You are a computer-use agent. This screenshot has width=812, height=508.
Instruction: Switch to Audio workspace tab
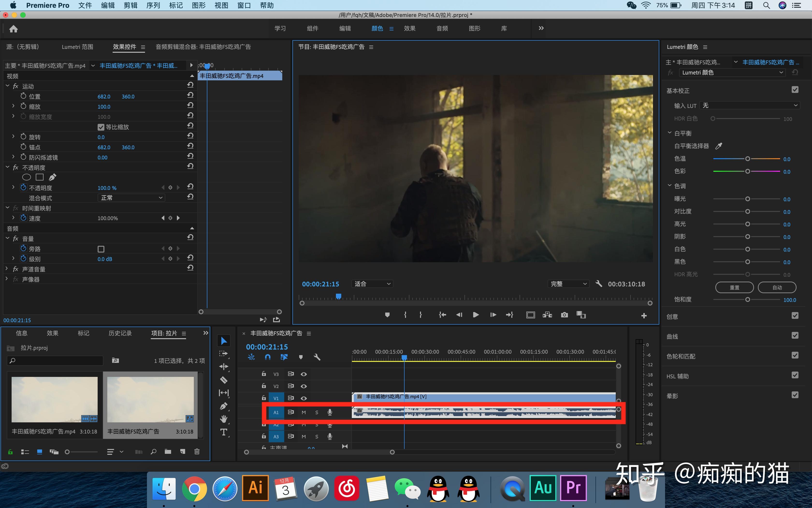[442, 29]
